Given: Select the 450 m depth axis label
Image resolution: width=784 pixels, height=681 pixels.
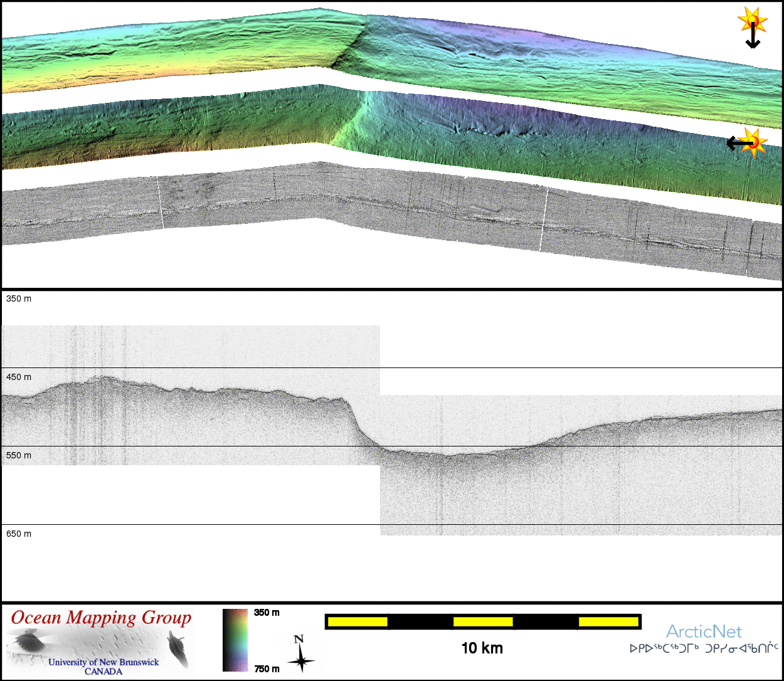Looking at the screenshot, I should coord(19,377).
